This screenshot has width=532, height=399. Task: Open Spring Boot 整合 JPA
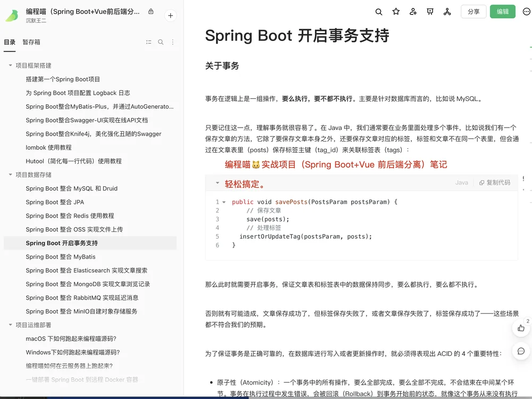click(x=55, y=202)
